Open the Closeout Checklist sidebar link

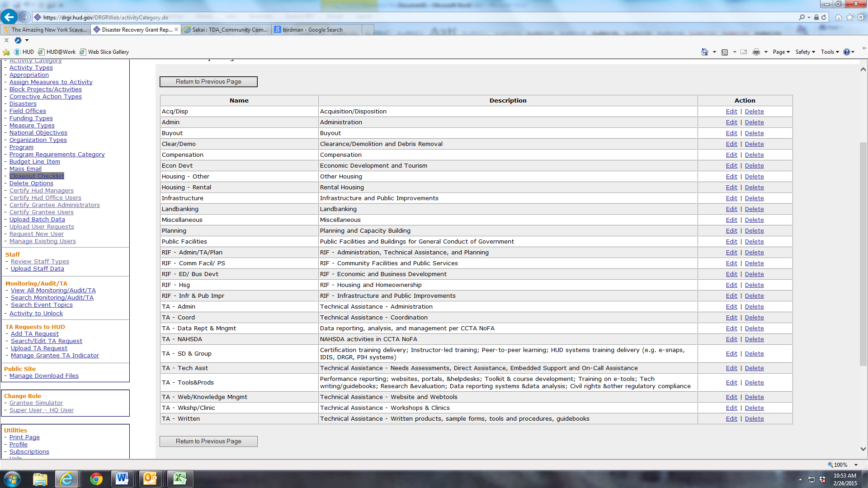(37, 176)
